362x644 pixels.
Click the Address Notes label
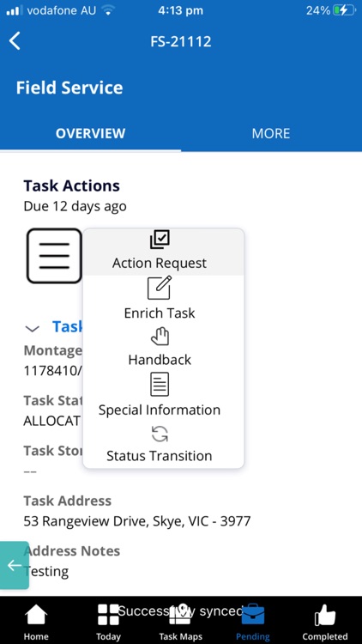(x=72, y=550)
